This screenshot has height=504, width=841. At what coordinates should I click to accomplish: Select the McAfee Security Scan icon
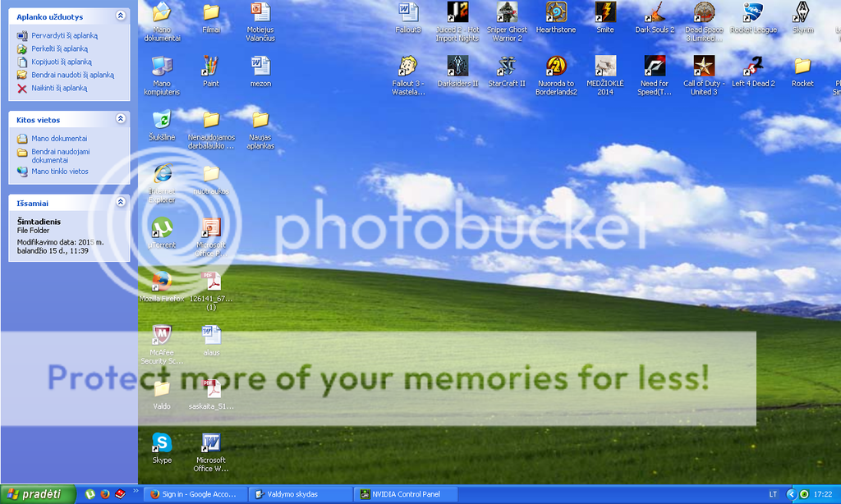[x=162, y=337]
